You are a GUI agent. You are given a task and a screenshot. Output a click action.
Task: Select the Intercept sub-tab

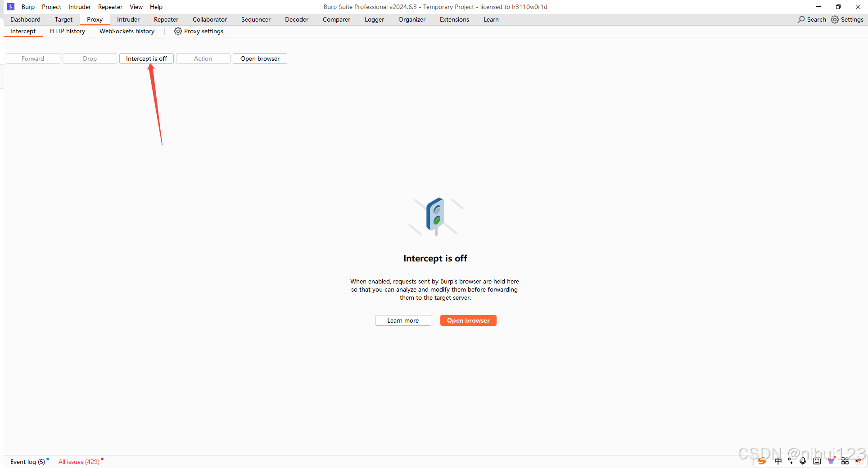[x=23, y=31]
